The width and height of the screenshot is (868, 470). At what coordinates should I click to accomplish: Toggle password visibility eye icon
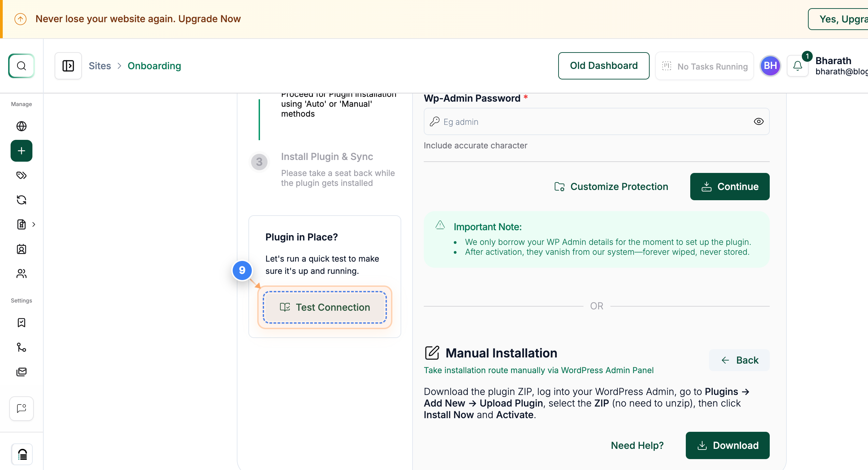[x=758, y=121]
